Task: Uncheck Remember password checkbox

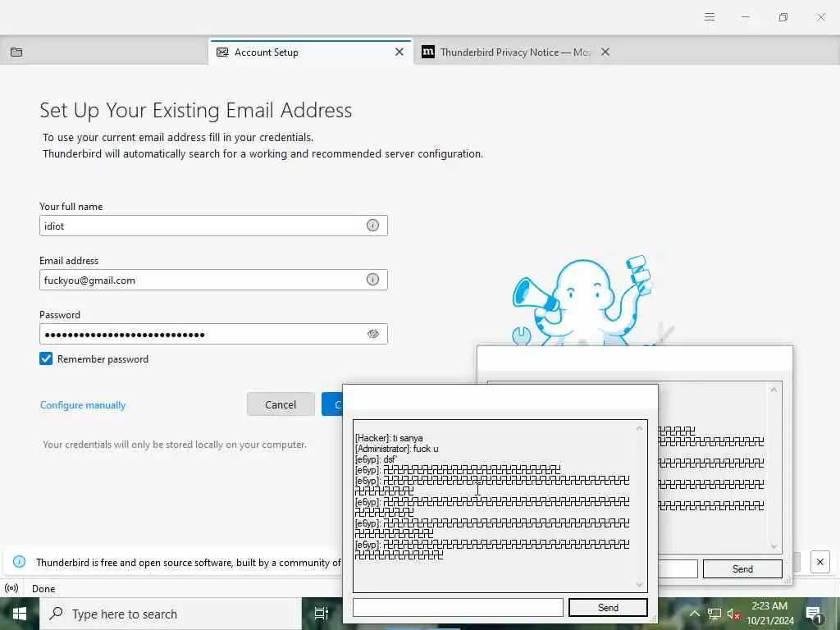Action: click(x=46, y=359)
